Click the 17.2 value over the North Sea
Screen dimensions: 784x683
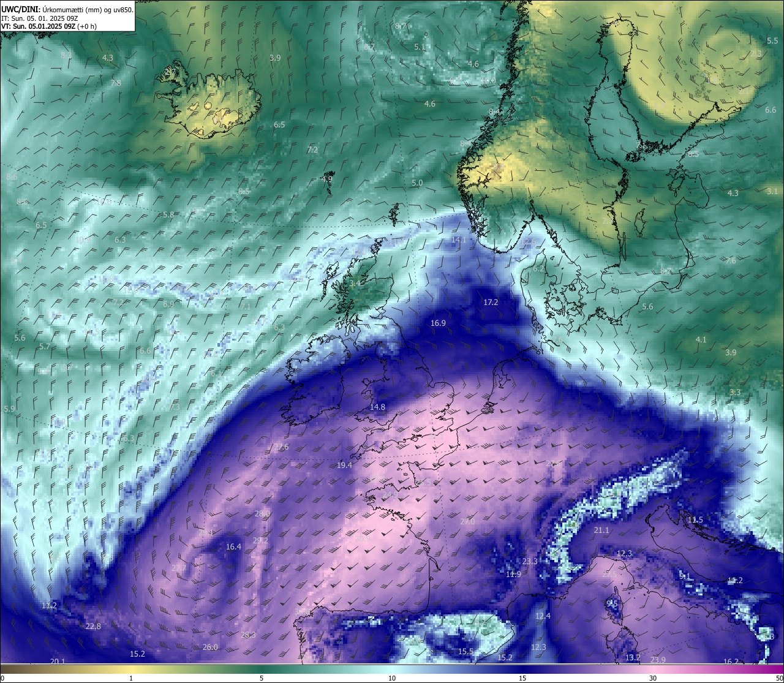pyautogui.click(x=491, y=302)
